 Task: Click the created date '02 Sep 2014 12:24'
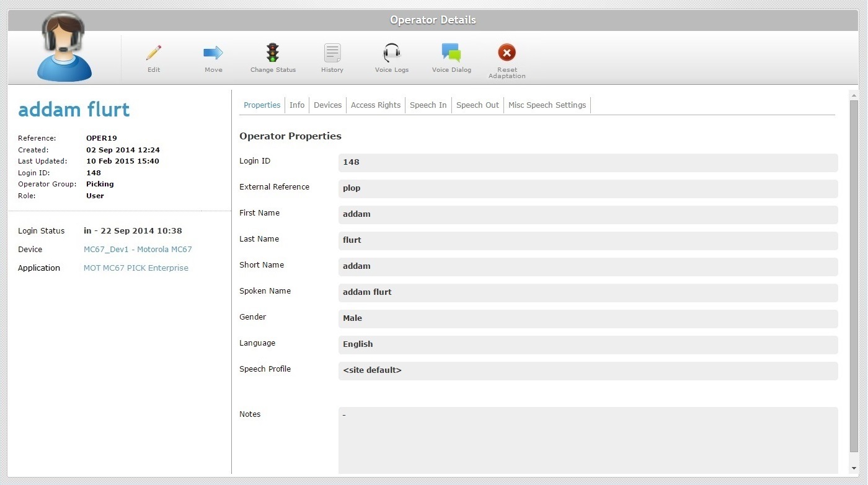coord(123,150)
